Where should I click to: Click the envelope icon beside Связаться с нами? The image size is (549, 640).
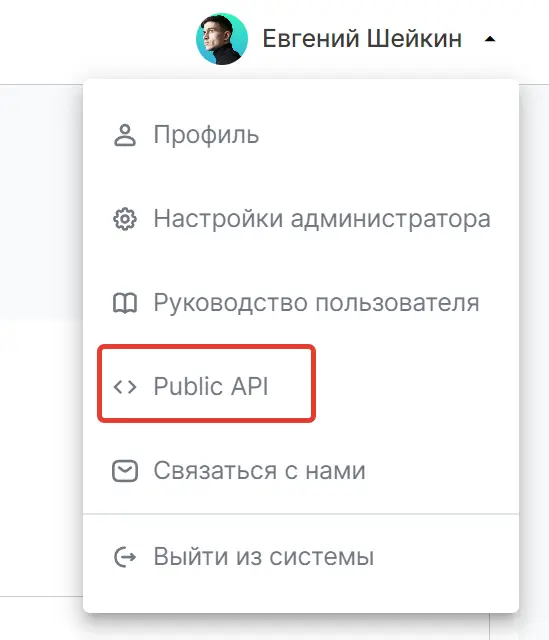[125, 471]
